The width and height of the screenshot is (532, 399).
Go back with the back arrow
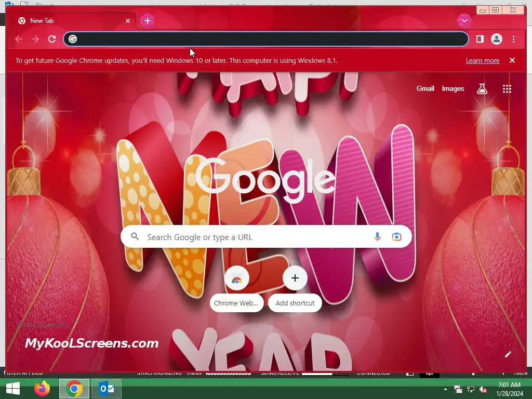[19, 39]
